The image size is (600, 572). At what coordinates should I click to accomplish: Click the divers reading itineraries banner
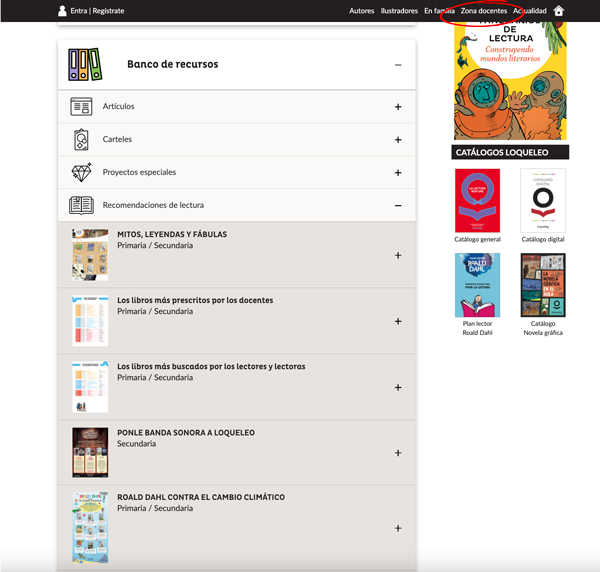pos(510,81)
